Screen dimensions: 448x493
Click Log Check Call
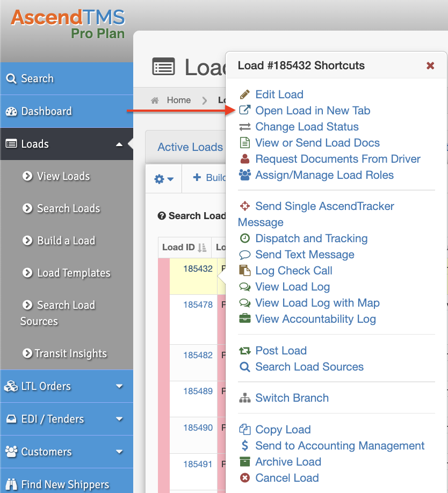(294, 270)
